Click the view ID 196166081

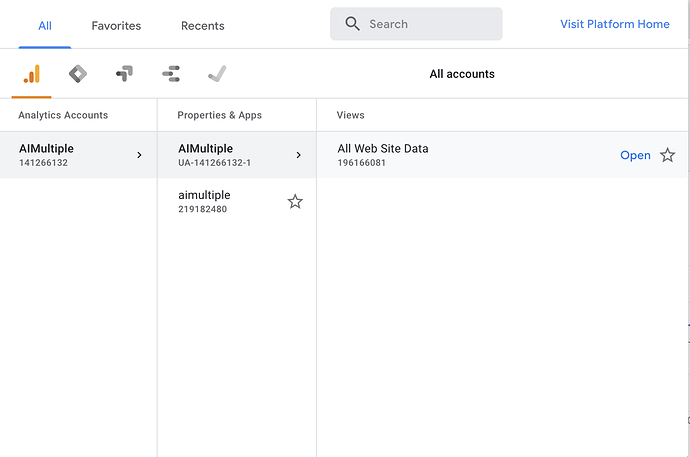362,163
